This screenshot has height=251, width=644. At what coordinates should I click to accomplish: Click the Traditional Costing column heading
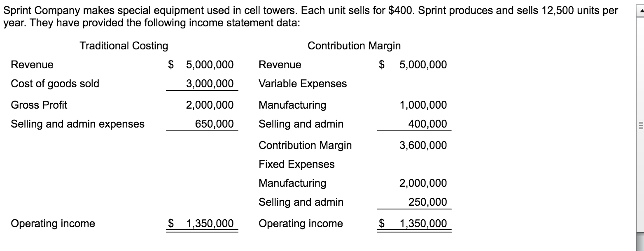[124, 46]
